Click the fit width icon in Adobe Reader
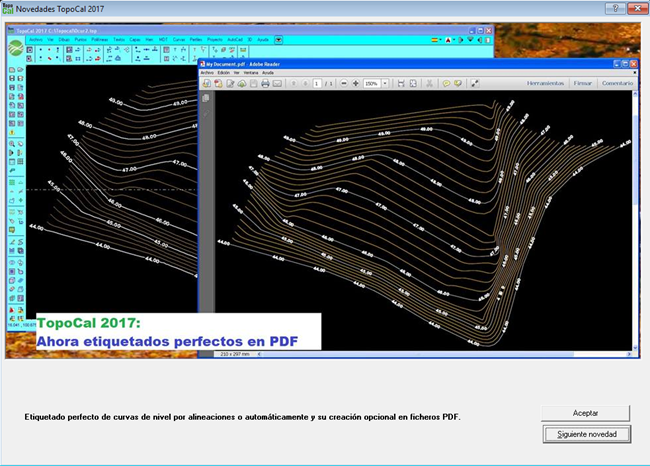Image resolution: width=650 pixels, height=466 pixels. 401,83
